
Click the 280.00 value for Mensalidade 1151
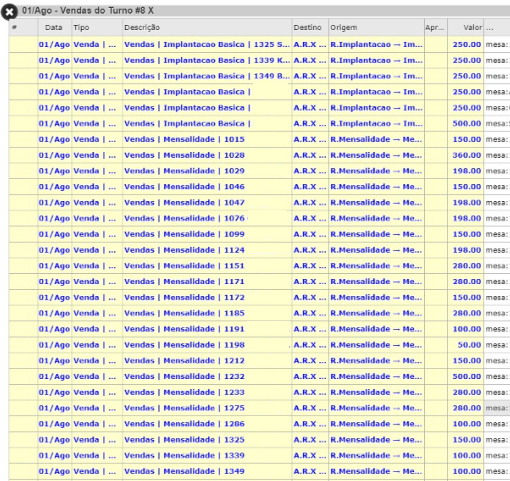point(467,266)
